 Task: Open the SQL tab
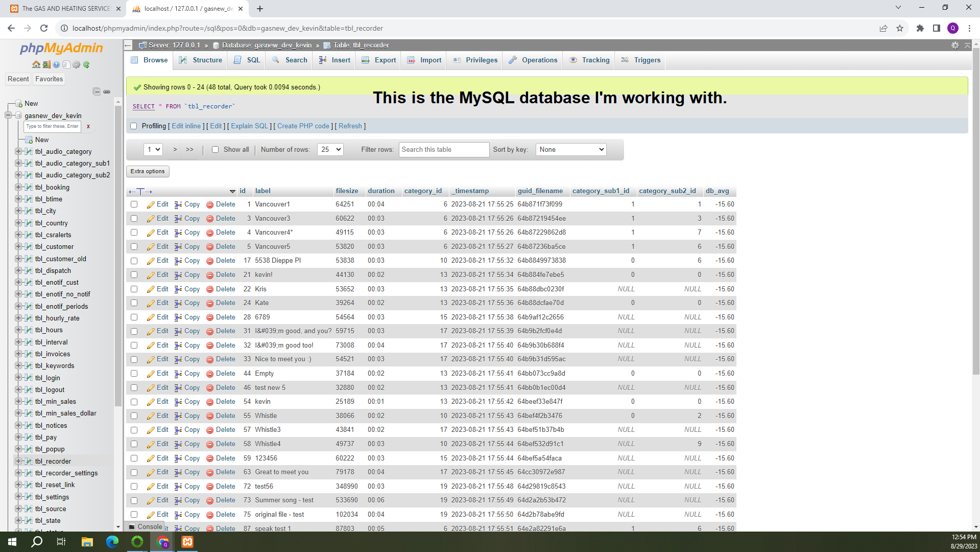[x=248, y=60]
